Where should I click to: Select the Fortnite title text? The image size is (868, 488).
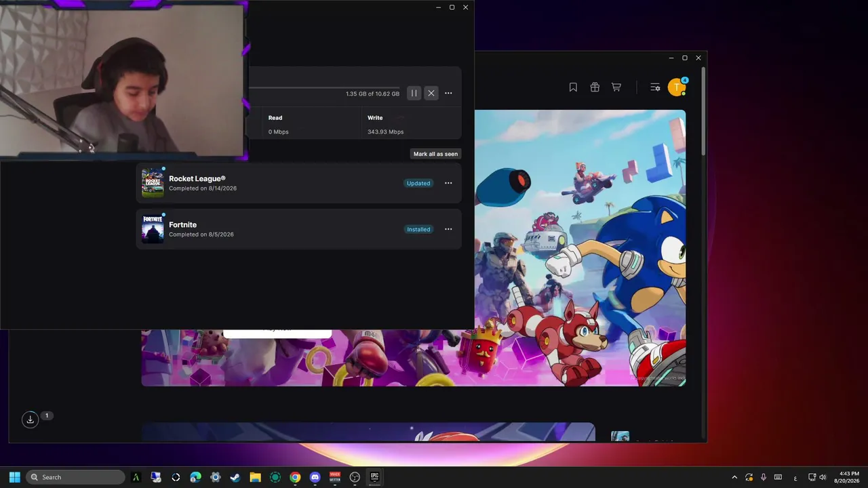click(x=183, y=225)
